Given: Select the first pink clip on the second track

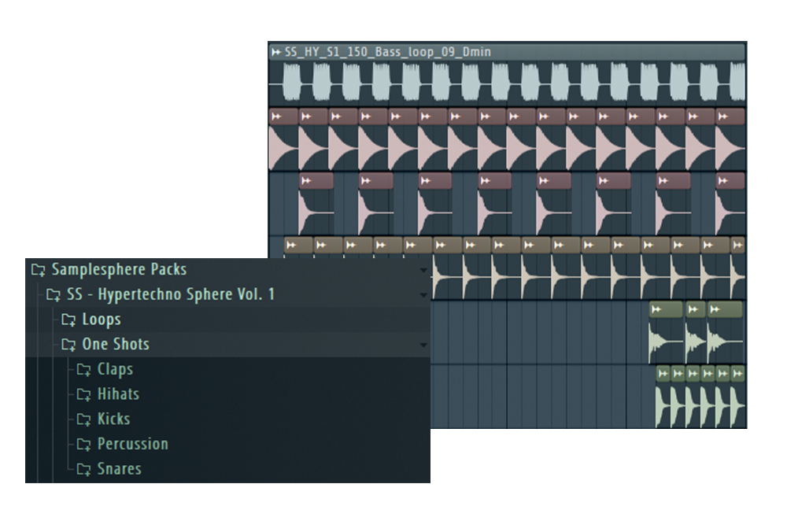Looking at the screenshot, I should click(283, 142).
